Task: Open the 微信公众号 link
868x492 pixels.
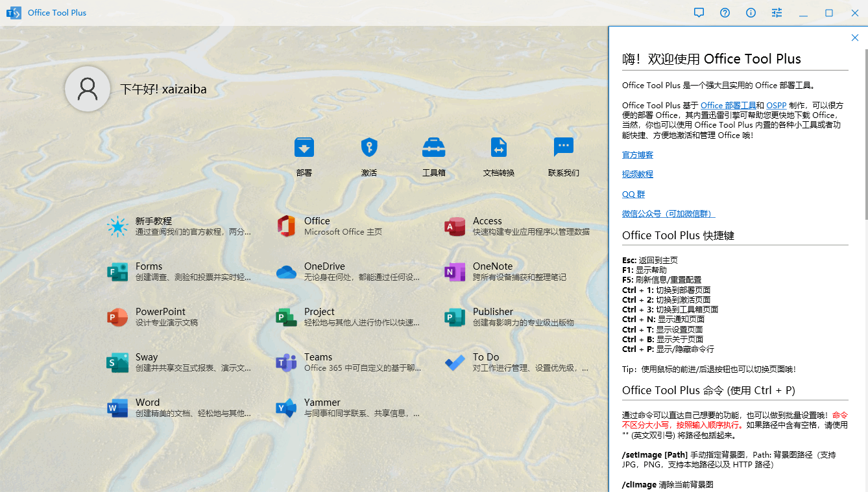Action: tap(669, 214)
